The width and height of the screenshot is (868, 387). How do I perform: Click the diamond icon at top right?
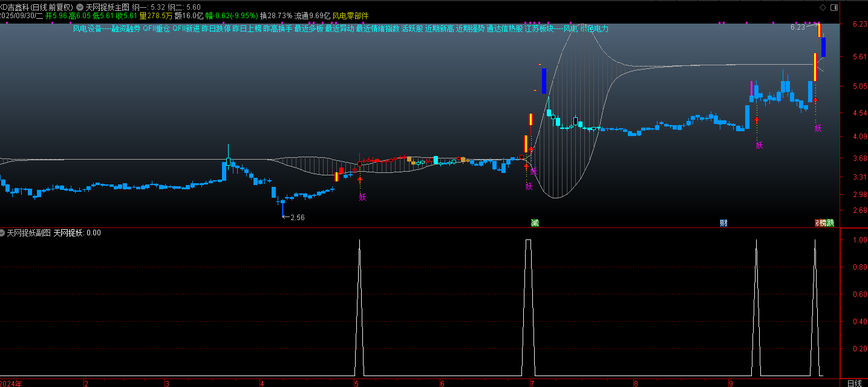822,7
